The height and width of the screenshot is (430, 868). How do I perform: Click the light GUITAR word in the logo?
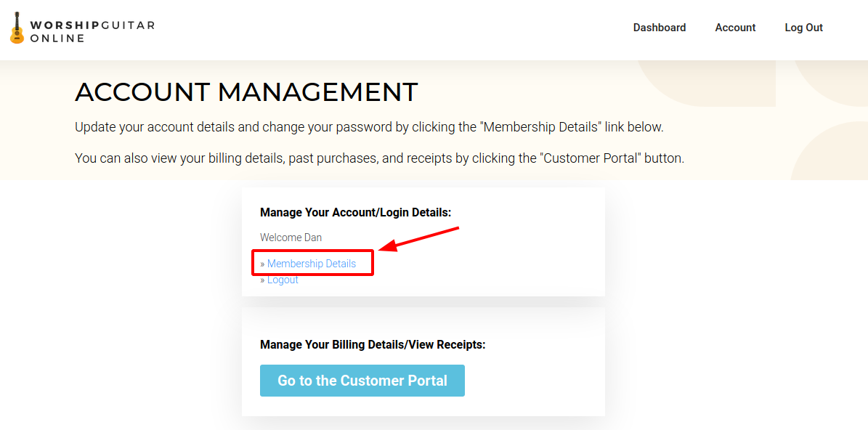128,25
